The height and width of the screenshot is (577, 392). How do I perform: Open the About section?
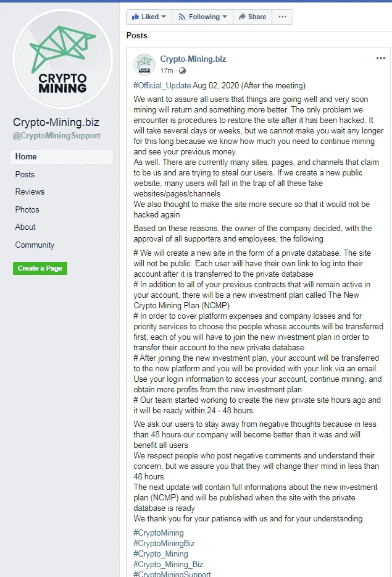click(x=25, y=227)
